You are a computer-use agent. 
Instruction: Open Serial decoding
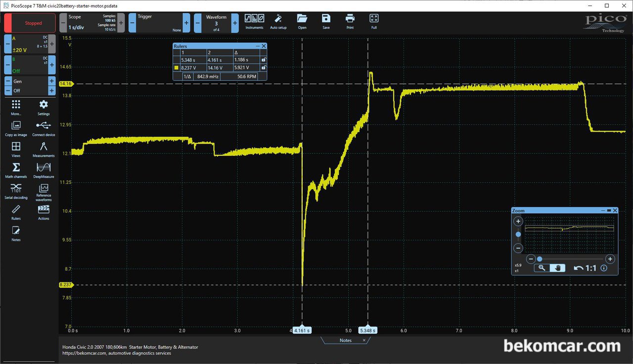point(16,190)
